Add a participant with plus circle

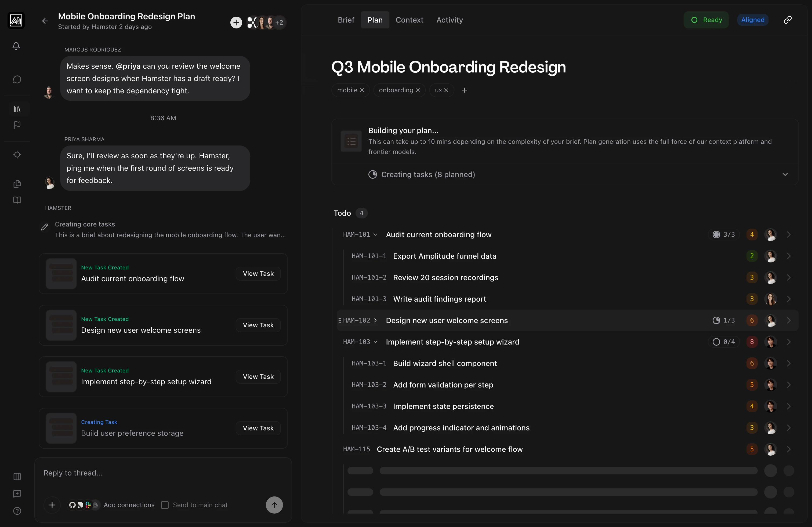pos(236,23)
